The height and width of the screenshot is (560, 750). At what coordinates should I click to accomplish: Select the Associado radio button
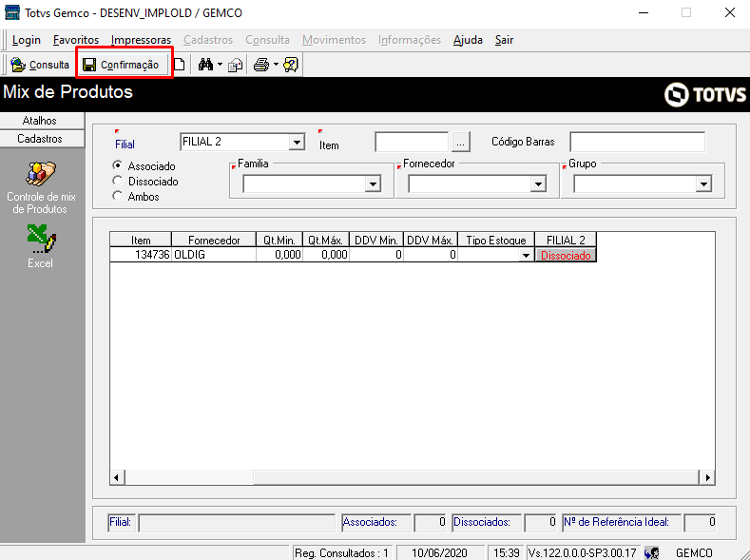pos(117,165)
